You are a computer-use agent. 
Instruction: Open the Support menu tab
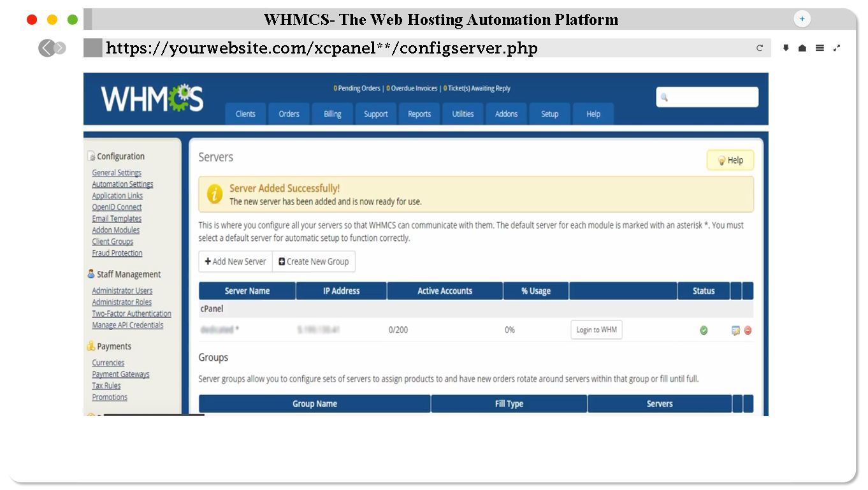[x=375, y=114]
